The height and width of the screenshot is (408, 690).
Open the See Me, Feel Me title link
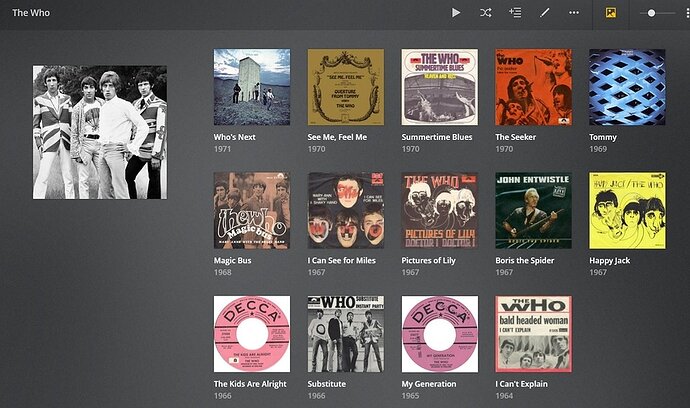pyautogui.click(x=337, y=137)
